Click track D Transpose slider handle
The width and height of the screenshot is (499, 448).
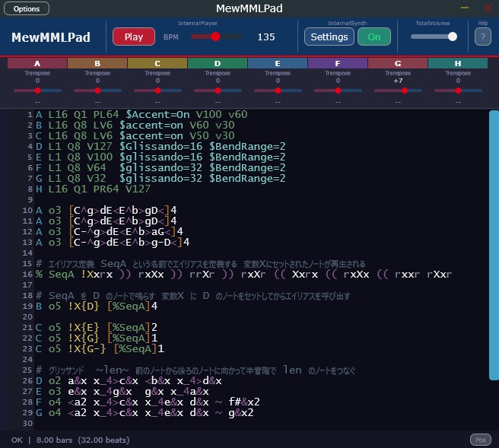218,91
